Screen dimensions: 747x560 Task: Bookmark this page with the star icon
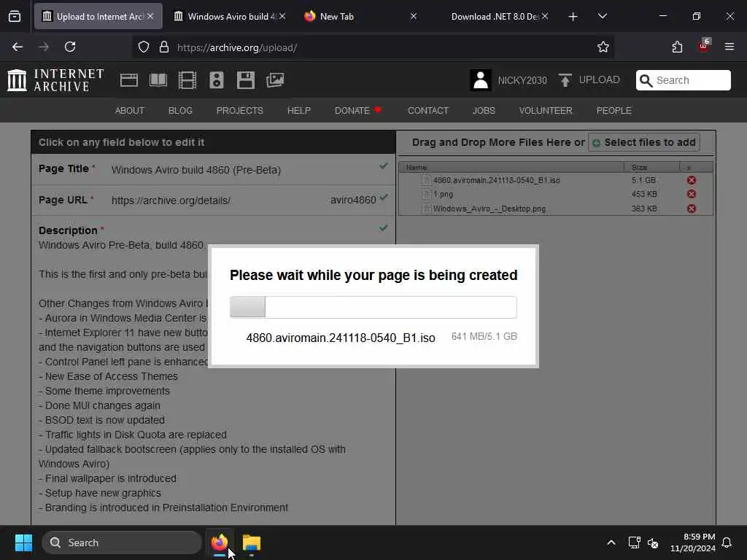point(603,47)
